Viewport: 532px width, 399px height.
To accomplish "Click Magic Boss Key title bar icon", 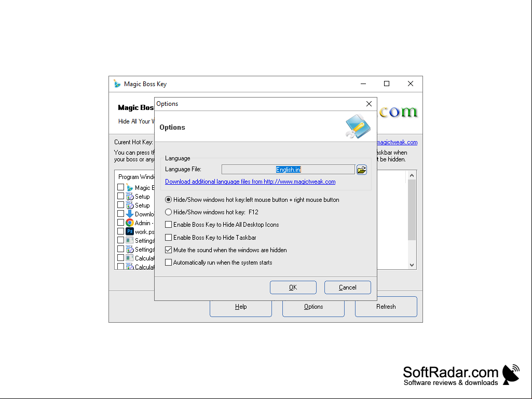I will 117,84.
